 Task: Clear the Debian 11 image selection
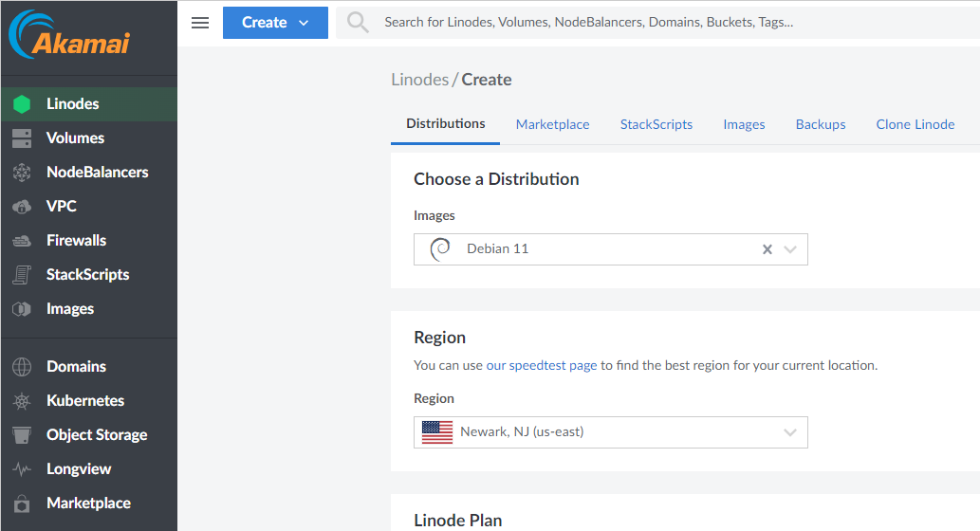click(x=767, y=249)
